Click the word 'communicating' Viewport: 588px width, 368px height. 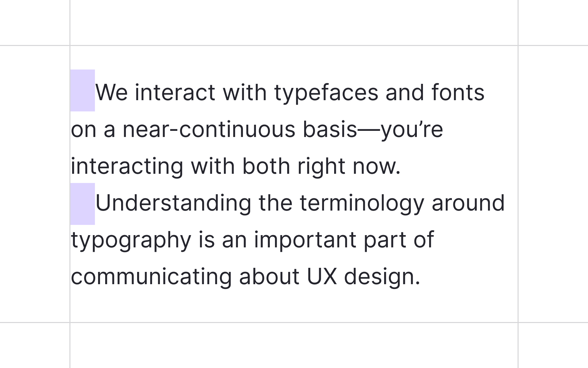[x=151, y=277]
